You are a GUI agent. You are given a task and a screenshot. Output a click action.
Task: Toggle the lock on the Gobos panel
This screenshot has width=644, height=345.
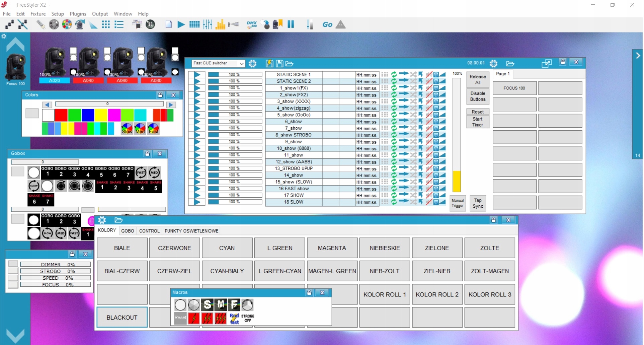[x=147, y=153]
